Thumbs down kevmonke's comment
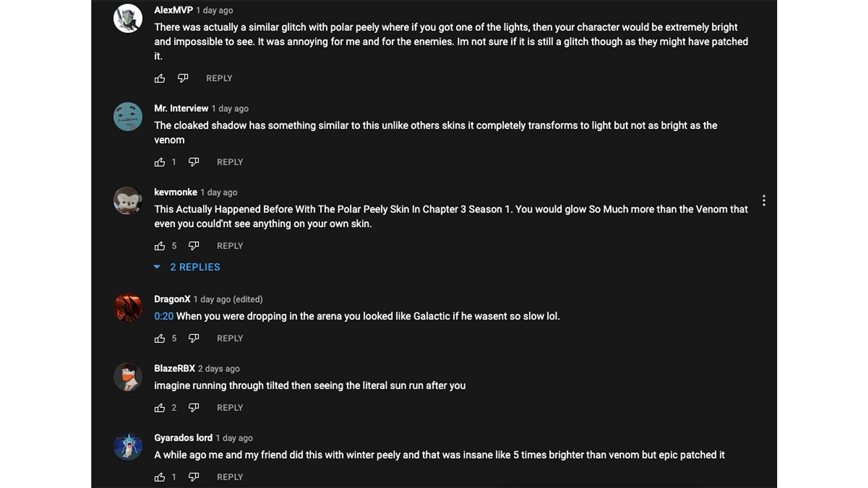The height and width of the screenshot is (488, 868). coord(193,246)
